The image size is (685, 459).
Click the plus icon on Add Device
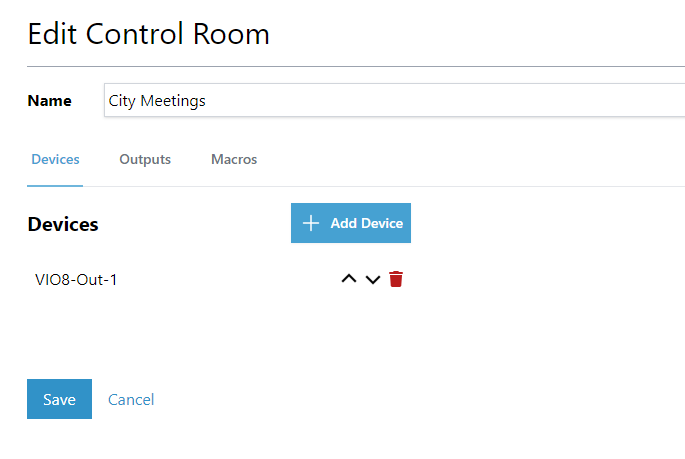click(310, 223)
